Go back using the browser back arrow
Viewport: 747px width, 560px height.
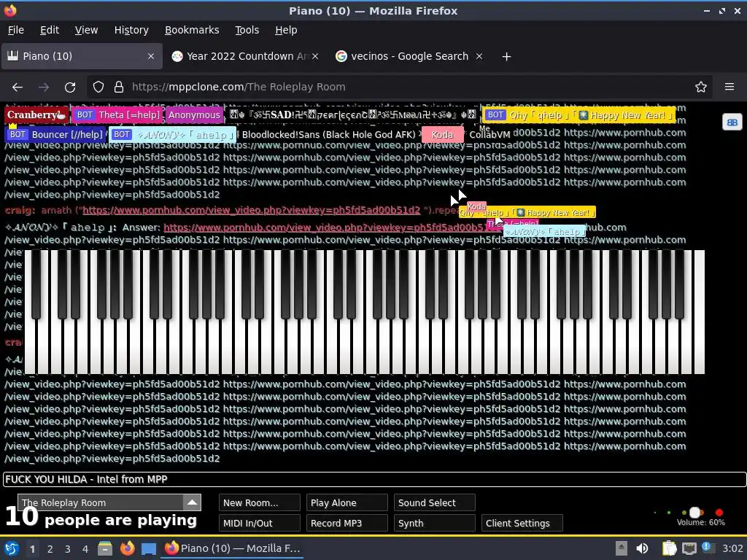pos(18,87)
